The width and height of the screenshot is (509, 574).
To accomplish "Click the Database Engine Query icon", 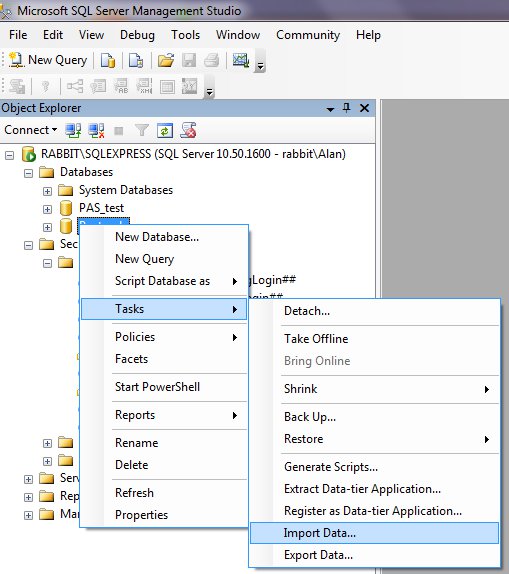I will [x=108, y=61].
